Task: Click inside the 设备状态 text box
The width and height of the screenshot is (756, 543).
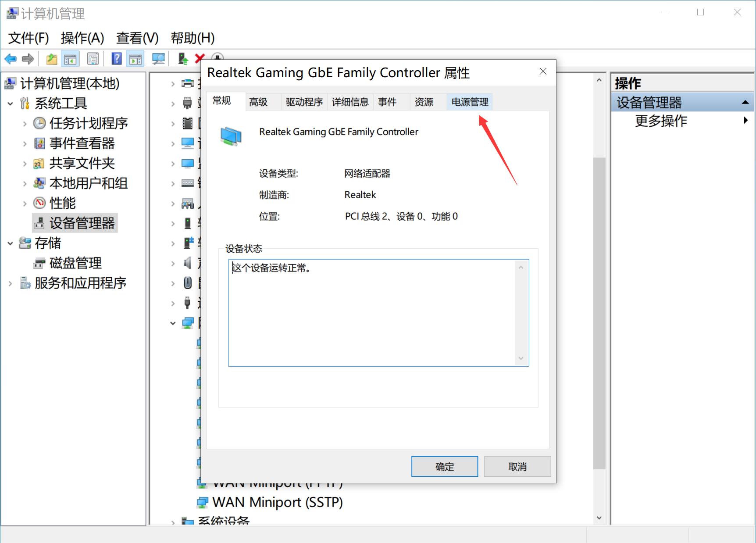Action: tap(378, 313)
